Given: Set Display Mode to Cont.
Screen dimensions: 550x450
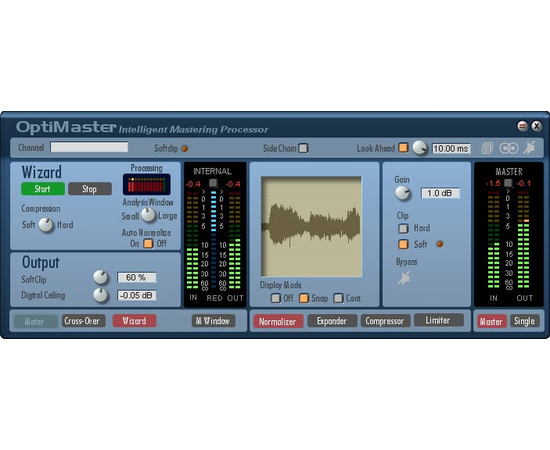Looking at the screenshot, I should pos(338,298).
